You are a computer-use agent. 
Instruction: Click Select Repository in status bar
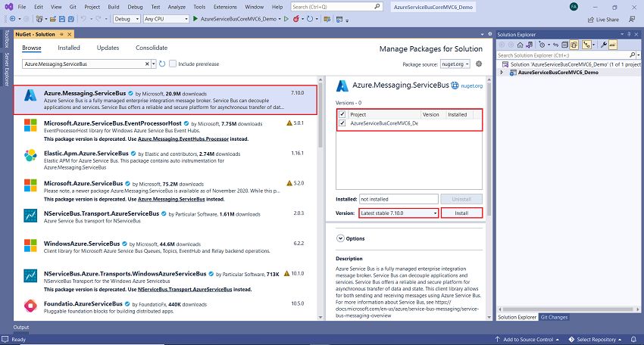point(596,339)
